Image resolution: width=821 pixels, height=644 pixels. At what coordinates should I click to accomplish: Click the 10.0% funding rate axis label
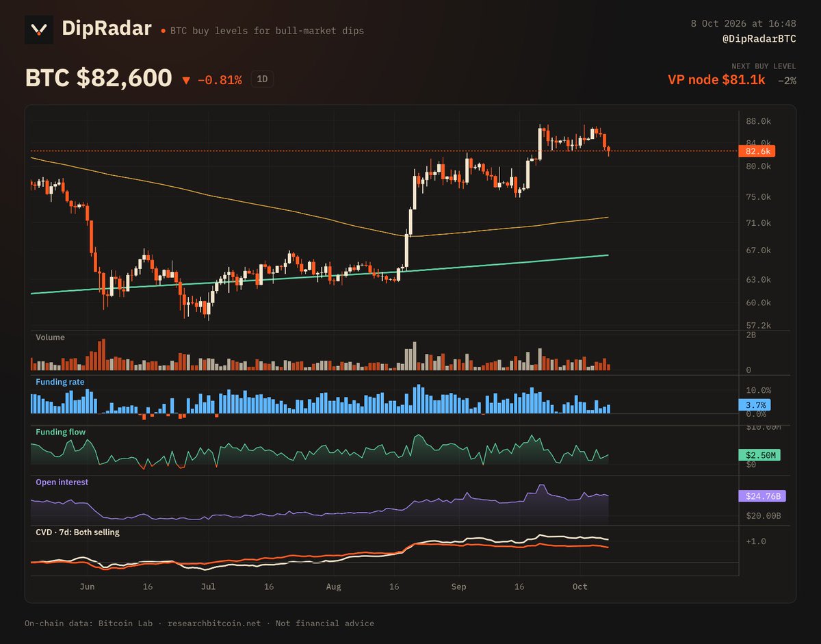pos(758,390)
